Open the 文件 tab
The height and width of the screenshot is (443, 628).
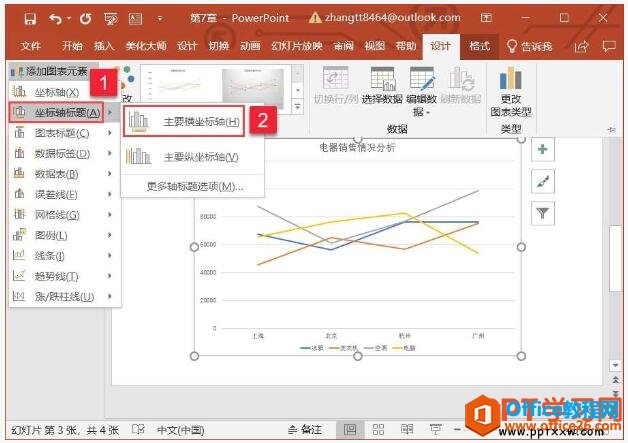31,46
